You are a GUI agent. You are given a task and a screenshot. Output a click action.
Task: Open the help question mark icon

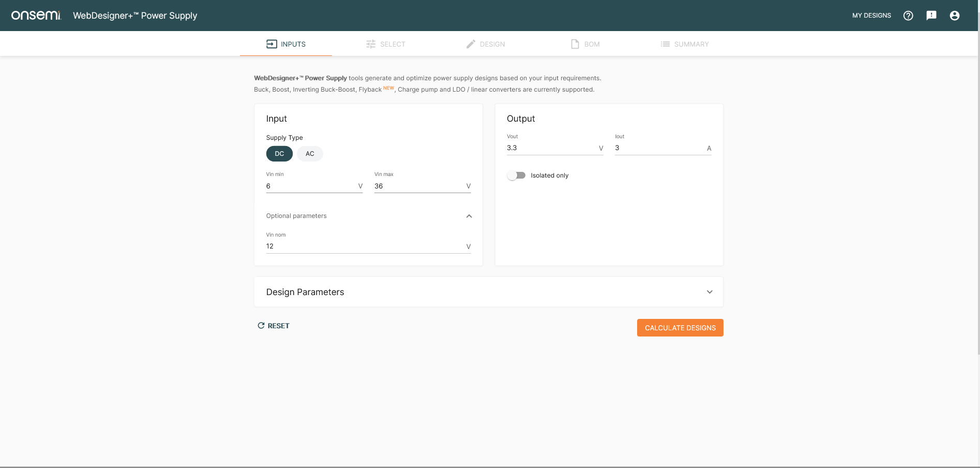coord(908,16)
